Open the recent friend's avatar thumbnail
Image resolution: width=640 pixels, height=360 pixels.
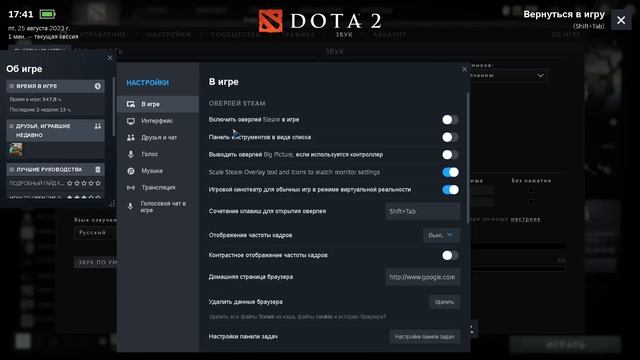16,149
